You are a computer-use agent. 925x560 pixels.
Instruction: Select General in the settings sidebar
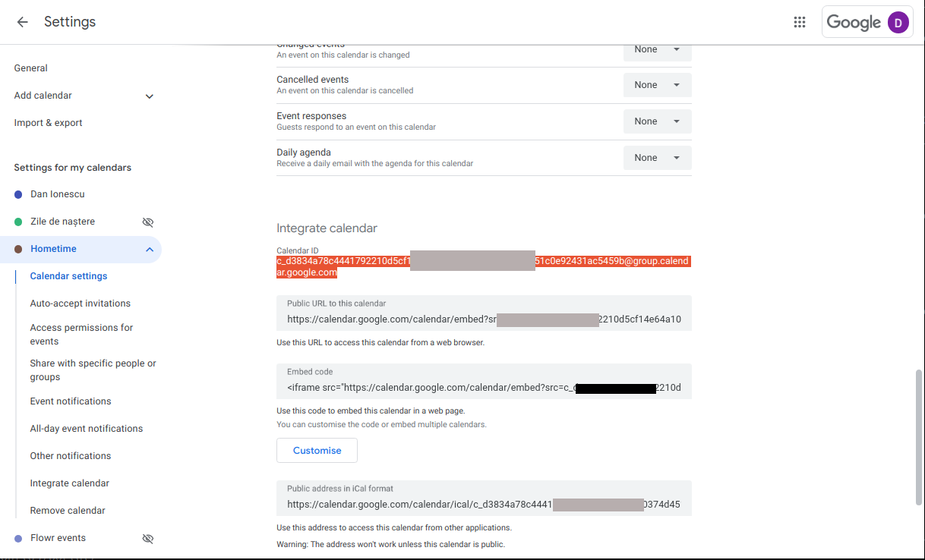coord(30,68)
